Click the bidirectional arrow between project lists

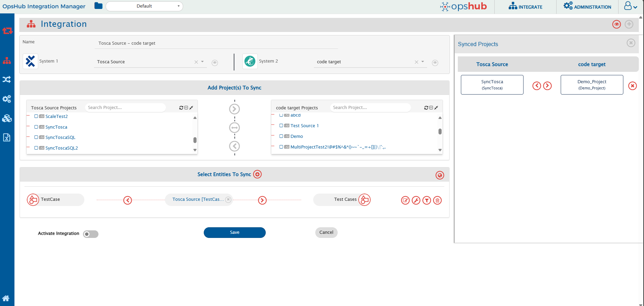[x=234, y=128]
